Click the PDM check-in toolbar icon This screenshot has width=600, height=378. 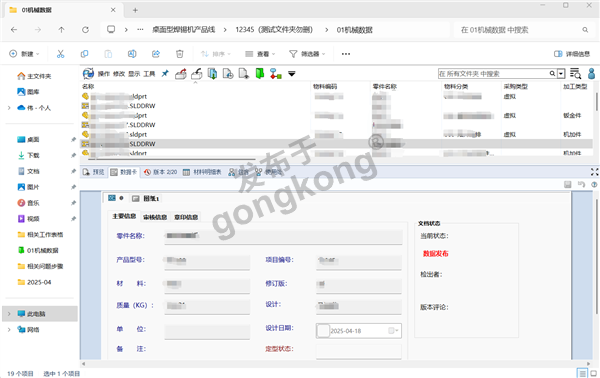click(x=196, y=73)
